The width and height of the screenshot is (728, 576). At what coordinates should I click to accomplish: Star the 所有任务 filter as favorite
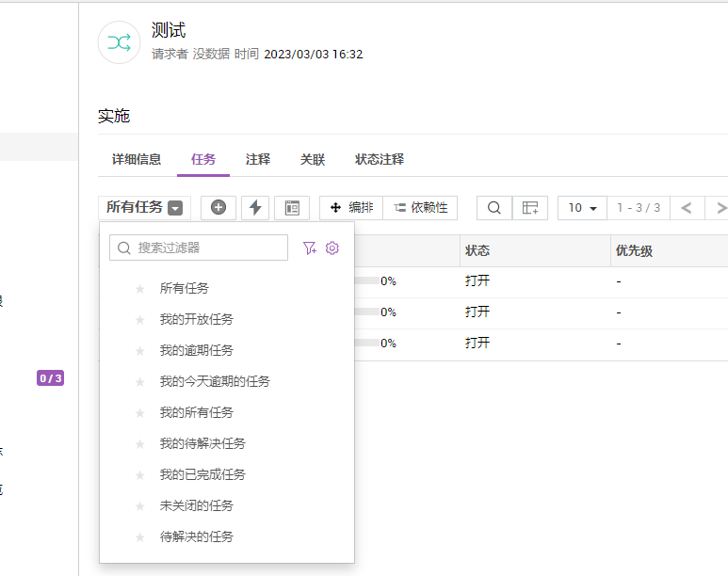click(x=140, y=289)
